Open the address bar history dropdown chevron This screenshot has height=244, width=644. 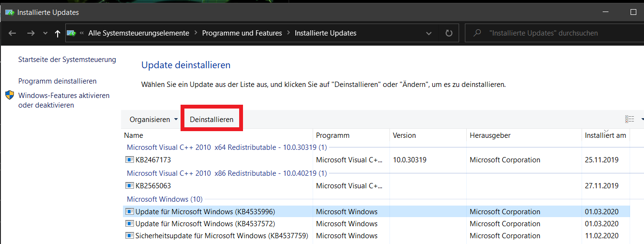click(429, 34)
